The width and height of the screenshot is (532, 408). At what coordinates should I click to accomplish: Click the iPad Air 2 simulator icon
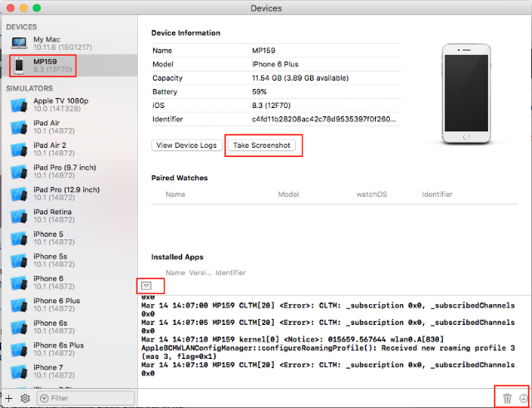(19, 150)
